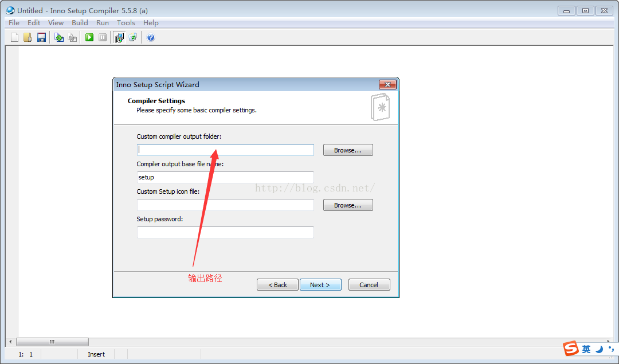This screenshot has width=619, height=364.
Task: Click the grey Pause toolbar icon
Action: point(103,37)
